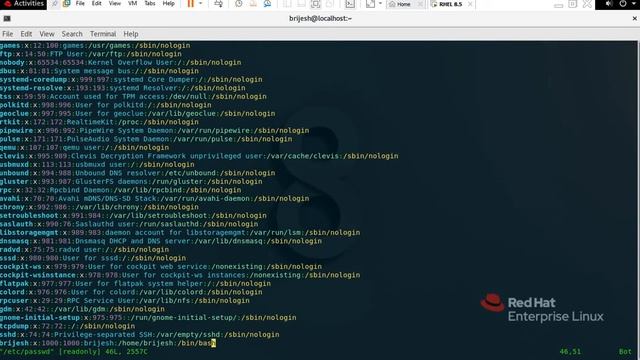Click the Send Ctrl+Alt+Del toolbar icon
Screen dimensions: 640x360
coord(219,4)
